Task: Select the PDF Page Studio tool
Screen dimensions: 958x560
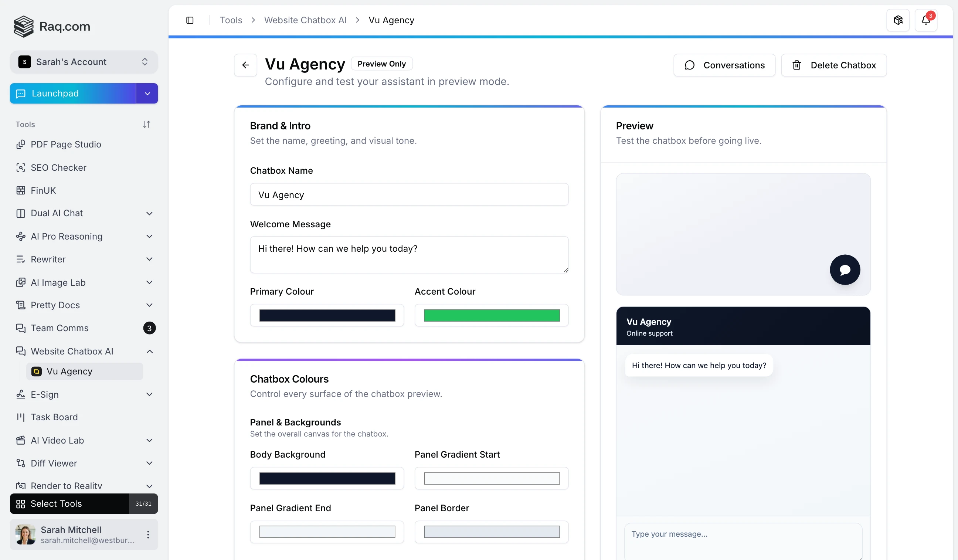Action: click(66, 145)
